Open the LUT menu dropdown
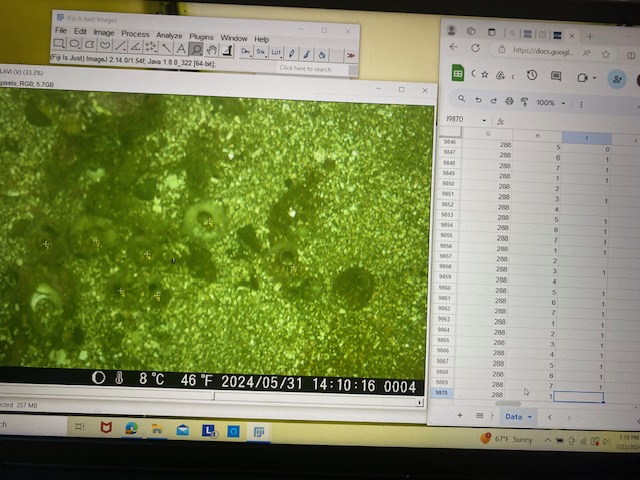 [276, 53]
